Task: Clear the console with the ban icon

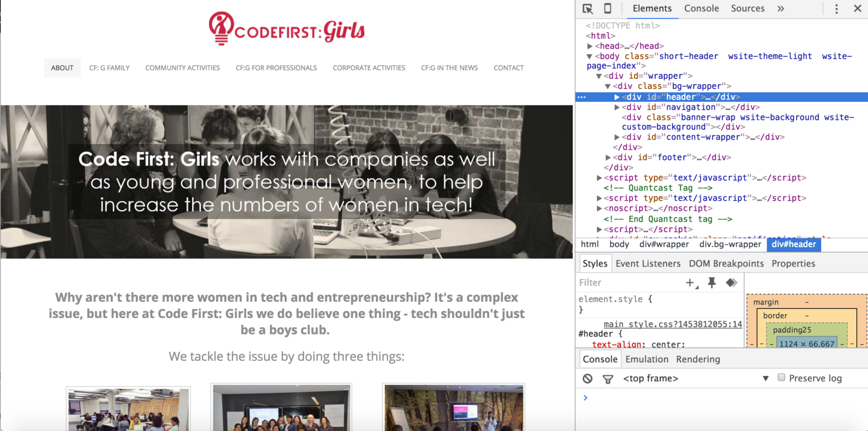Action: click(588, 379)
